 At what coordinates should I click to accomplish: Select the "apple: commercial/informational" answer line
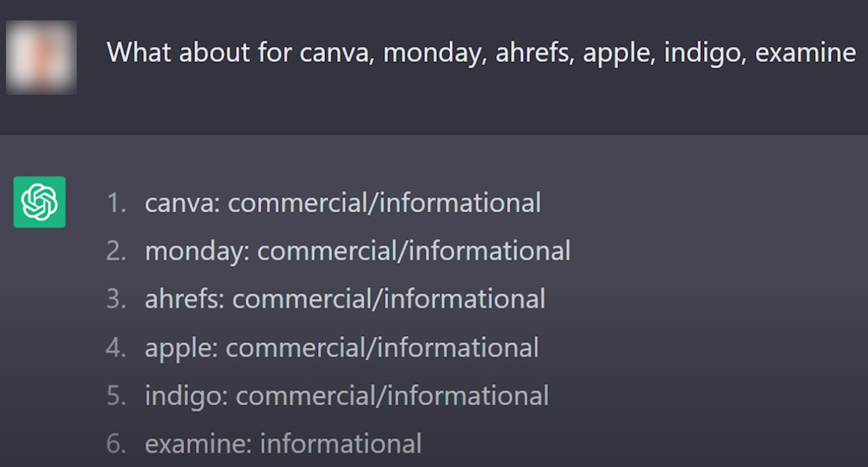pyautogui.click(x=342, y=348)
